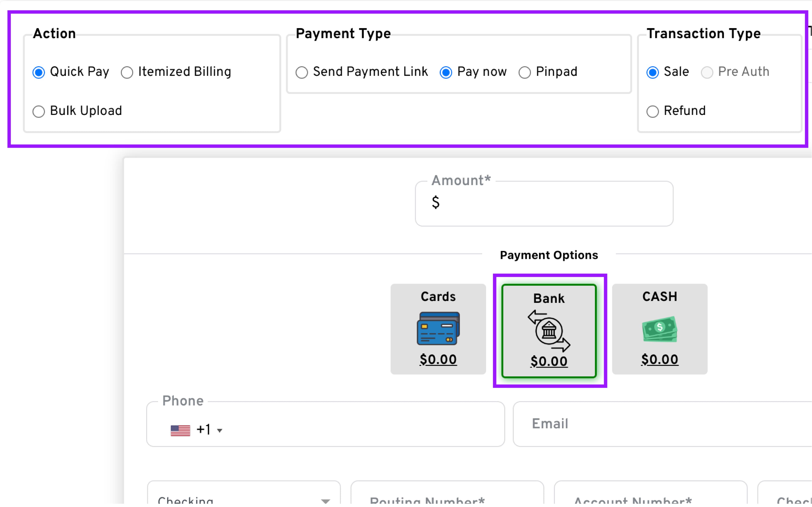The height and width of the screenshot is (507, 812).
Task: Click the US flag icon in Phone field
Action: tap(180, 430)
